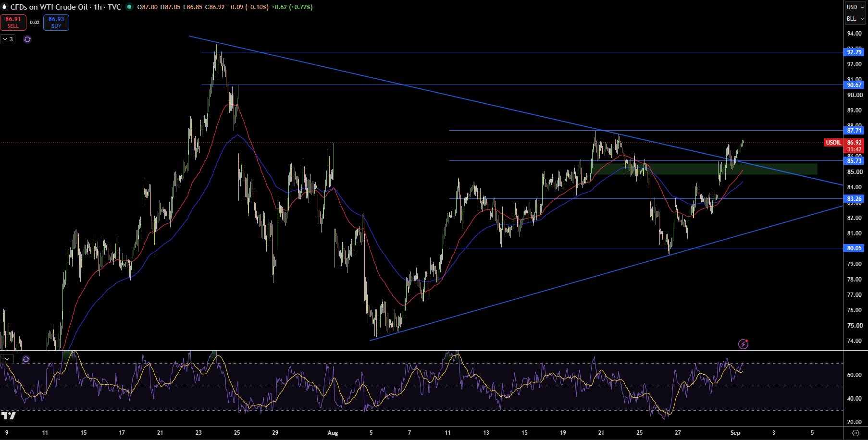Open the lightning bolt alert icon on chart
This screenshot has height=440, width=868.
743,344
